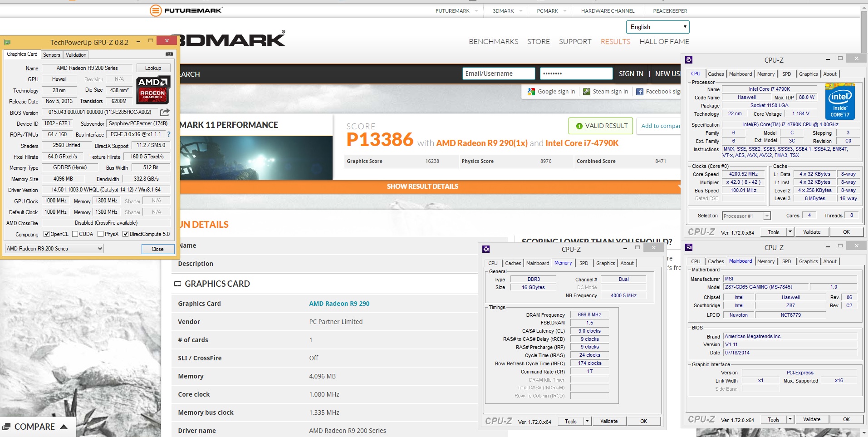The image size is (868, 437).
Task: Click OK in the CPU-Z Mainboard window
Action: (x=846, y=419)
